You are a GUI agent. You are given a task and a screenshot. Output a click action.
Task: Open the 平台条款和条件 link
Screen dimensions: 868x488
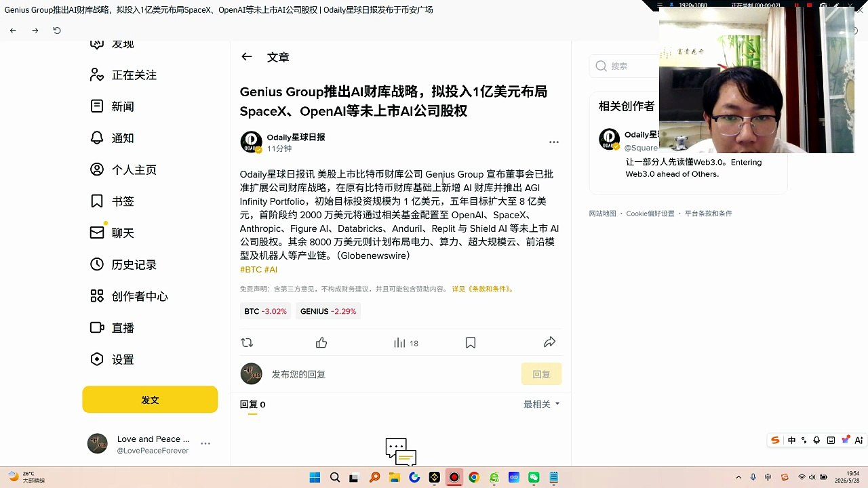(708, 213)
